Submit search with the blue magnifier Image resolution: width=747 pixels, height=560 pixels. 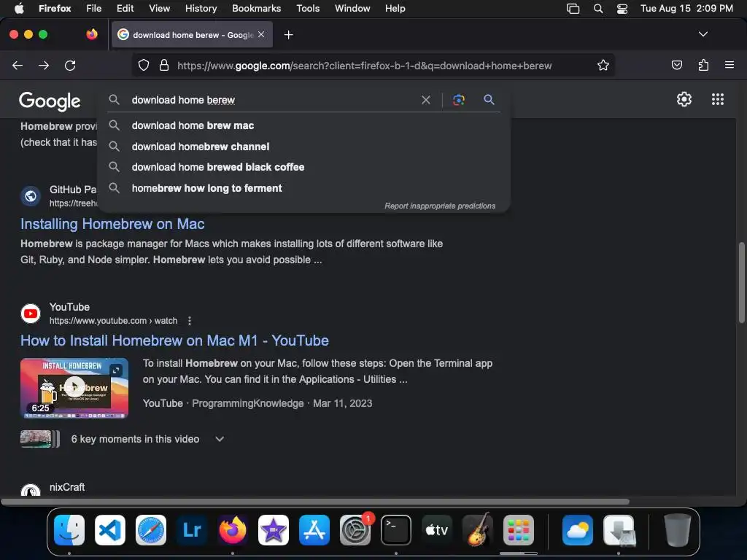click(x=489, y=99)
